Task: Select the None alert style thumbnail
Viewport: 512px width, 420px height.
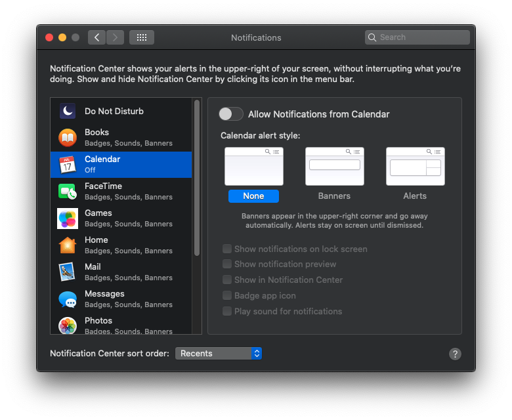Action: [x=254, y=167]
